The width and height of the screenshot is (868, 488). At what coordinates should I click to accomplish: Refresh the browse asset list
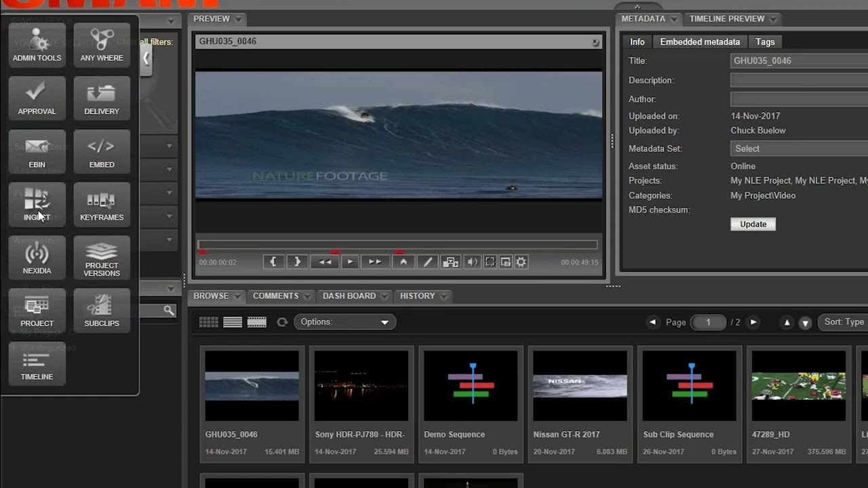(x=282, y=322)
